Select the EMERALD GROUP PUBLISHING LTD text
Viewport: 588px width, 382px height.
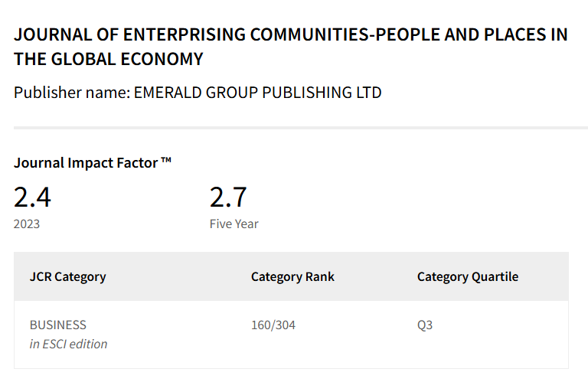pos(257,93)
